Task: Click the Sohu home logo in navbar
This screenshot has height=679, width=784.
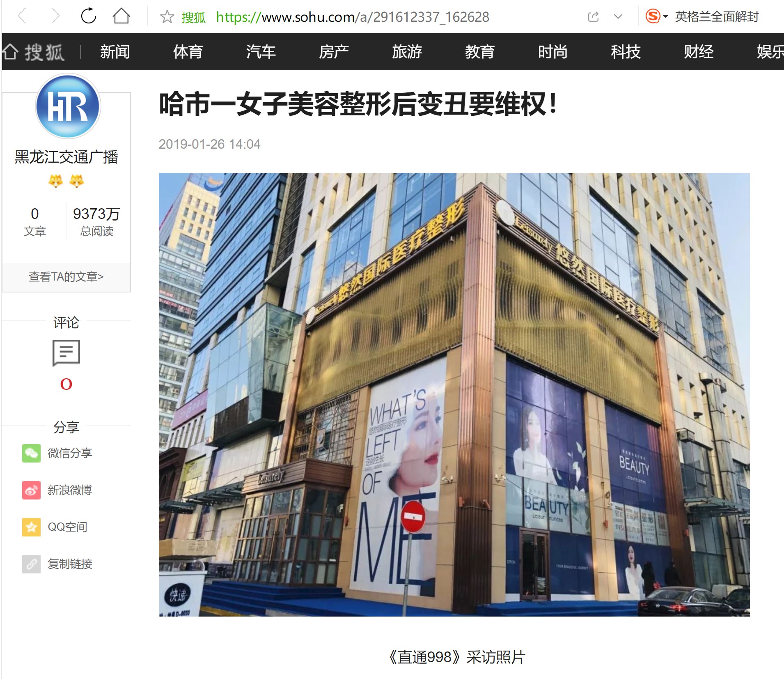Action: [34, 52]
